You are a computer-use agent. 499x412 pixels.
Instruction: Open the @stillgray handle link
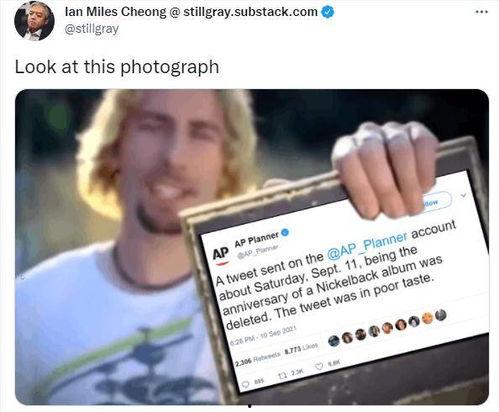click(x=91, y=29)
